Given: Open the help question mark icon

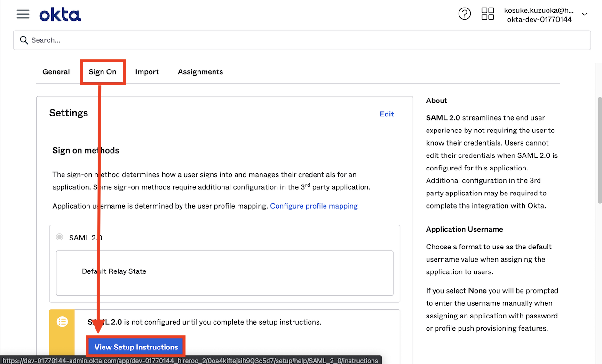Looking at the screenshot, I should click(x=465, y=14).
